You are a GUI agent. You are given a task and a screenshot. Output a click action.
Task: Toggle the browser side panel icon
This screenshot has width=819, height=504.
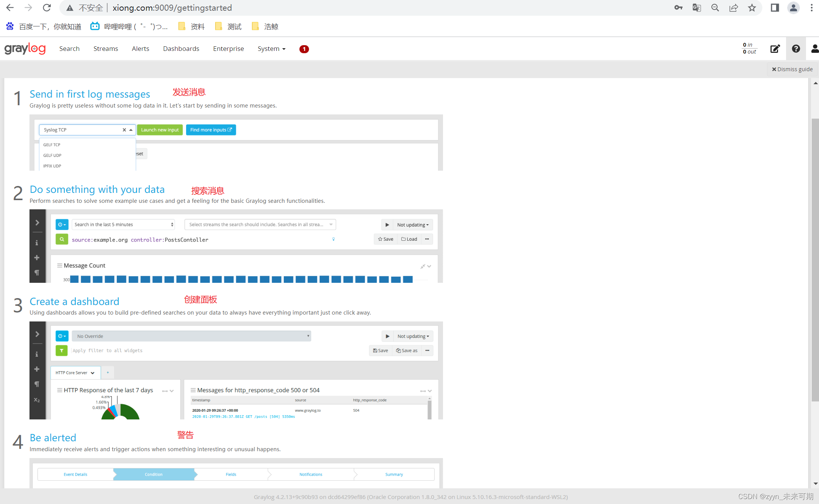(x=775, y=8)
